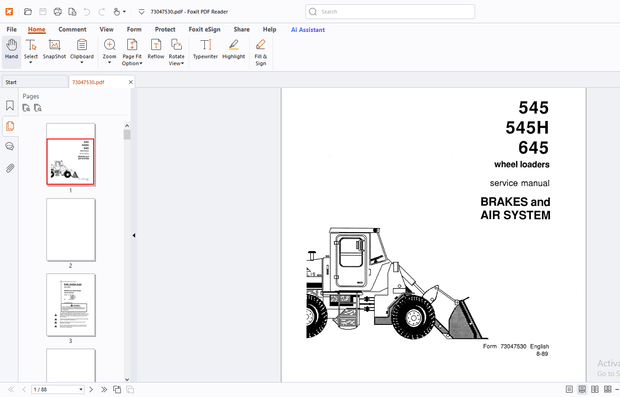Switch to the Home ribbon tab

[36, 29]
